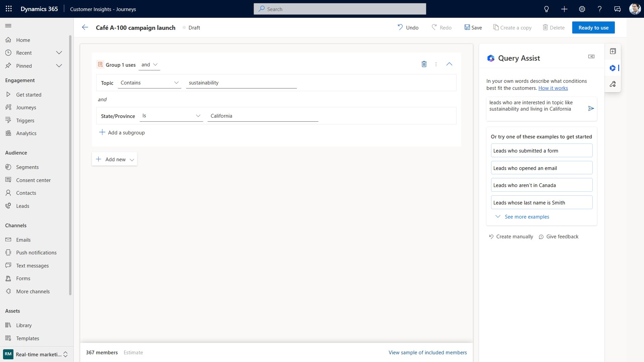The height and width of the screenshot is (362, 644).
Task: Open the Group 1 more options menu
Action: [x=436, y=64]
